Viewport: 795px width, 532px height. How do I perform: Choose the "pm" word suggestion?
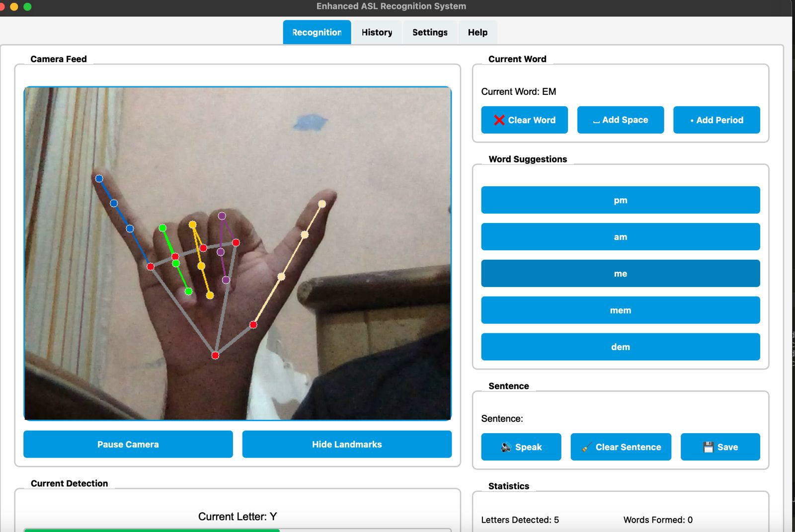click(x=620, y=200)
